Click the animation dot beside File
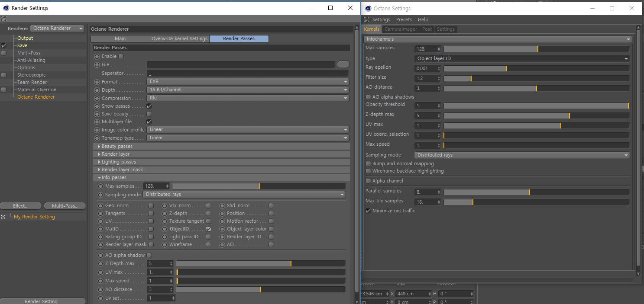The height and width of the screenshot is (304, 644). (x=97, y=64)
